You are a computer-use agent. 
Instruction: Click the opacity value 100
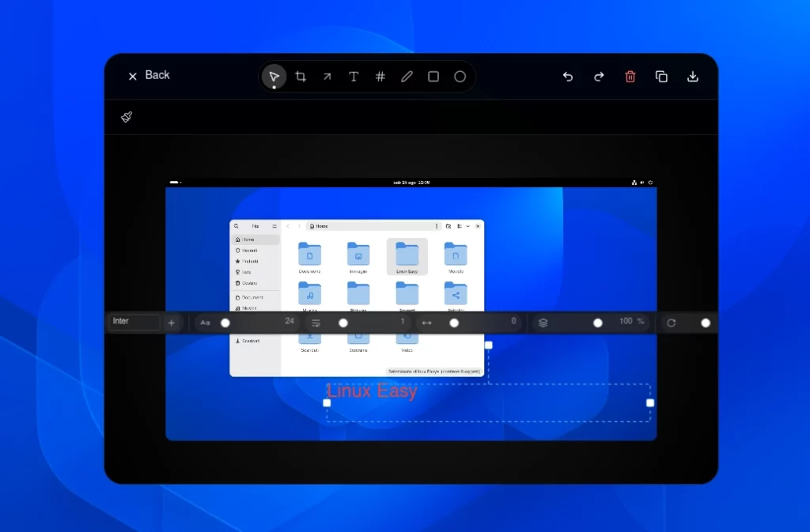[626, 321]
